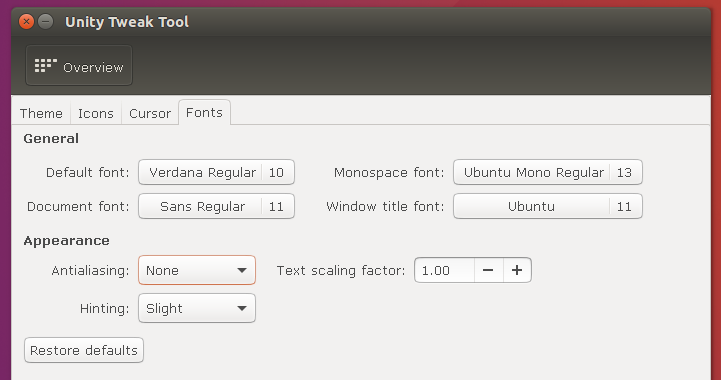721x380 pixels.
Task: Decrease text scaling factor with minus
Action: pos(488,270)
